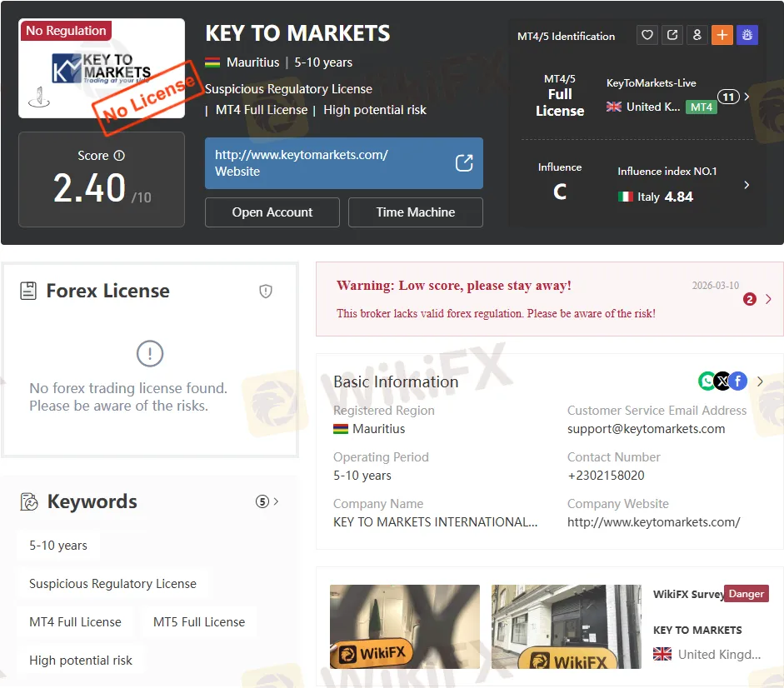Click contact number +2302158020

coord(606,476)
